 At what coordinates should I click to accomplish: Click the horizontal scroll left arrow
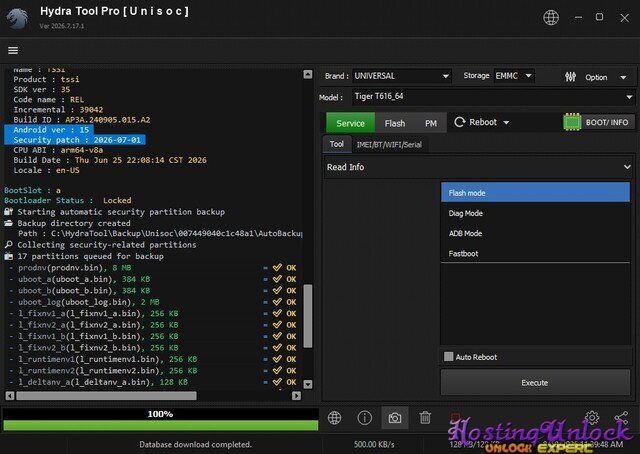(10, 396)
